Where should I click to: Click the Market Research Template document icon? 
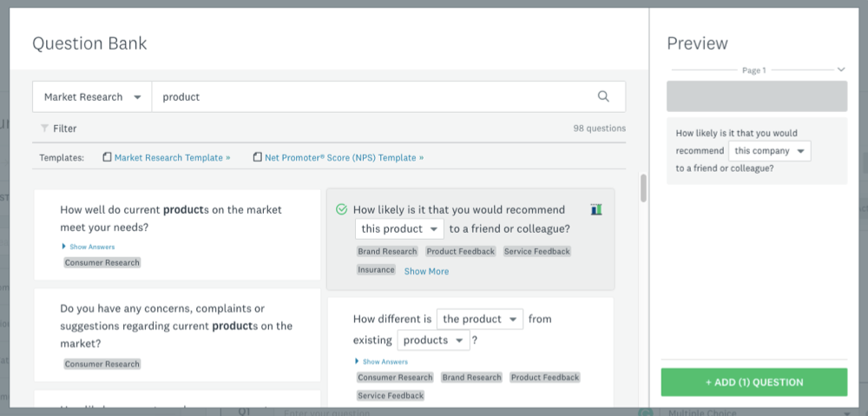click(107, 157)
